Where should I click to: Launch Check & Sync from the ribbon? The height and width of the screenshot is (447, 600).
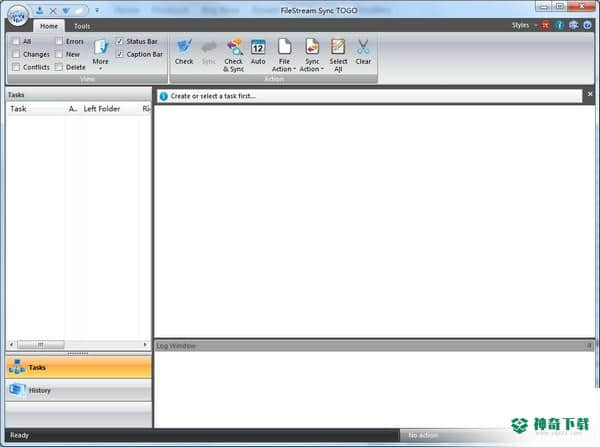click(x=233, y=55)
